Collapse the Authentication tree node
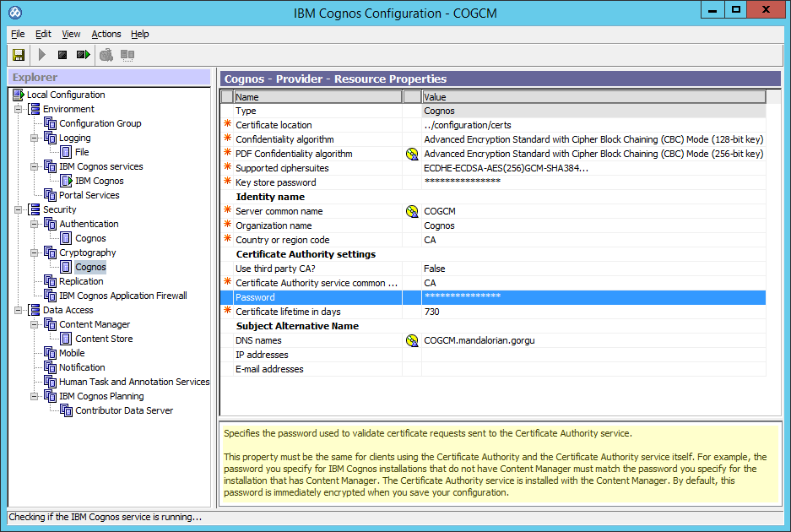This screenshot has width=791, height=532. (x=35, y=224)
